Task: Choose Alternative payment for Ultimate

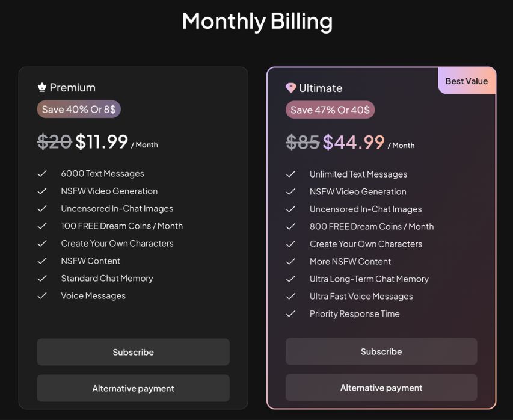Action: (x=381, y=388)
